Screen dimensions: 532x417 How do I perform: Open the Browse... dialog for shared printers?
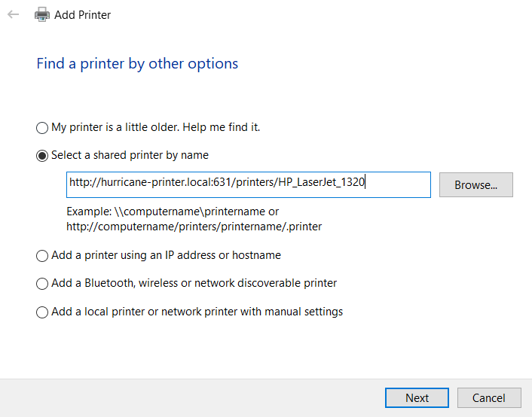click(x=475, y=184)
